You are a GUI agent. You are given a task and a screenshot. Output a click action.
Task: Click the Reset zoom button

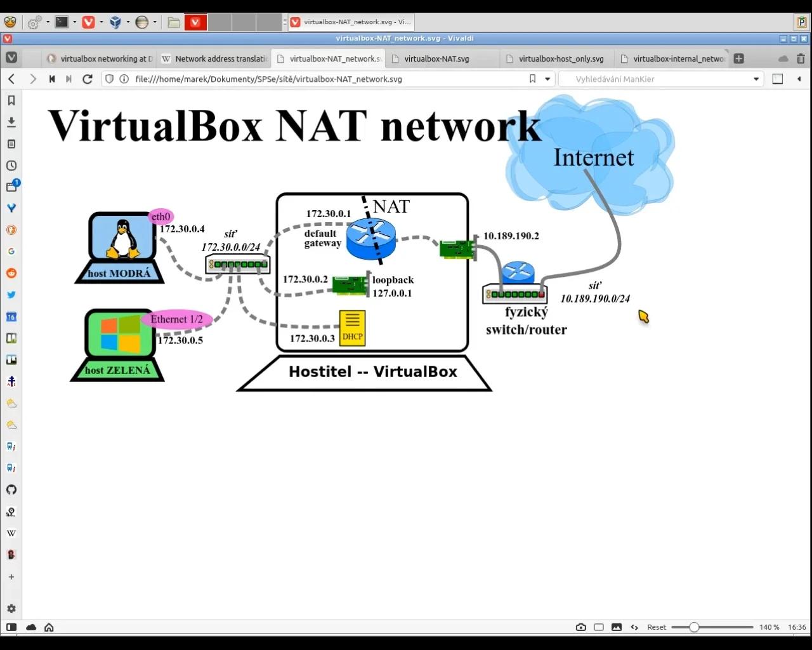(x=657, y=627)
